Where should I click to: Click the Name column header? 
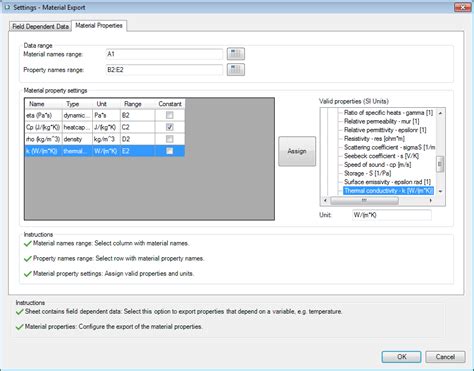tap(43, 104)
